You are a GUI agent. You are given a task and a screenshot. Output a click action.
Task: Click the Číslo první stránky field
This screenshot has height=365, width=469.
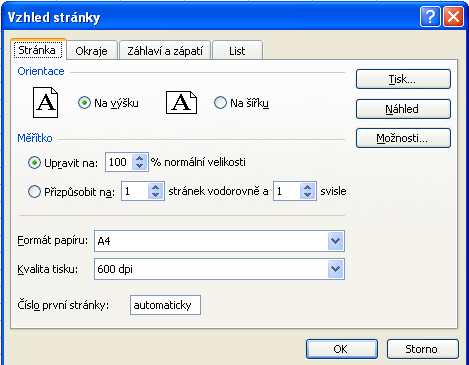[x=165, y=305]
